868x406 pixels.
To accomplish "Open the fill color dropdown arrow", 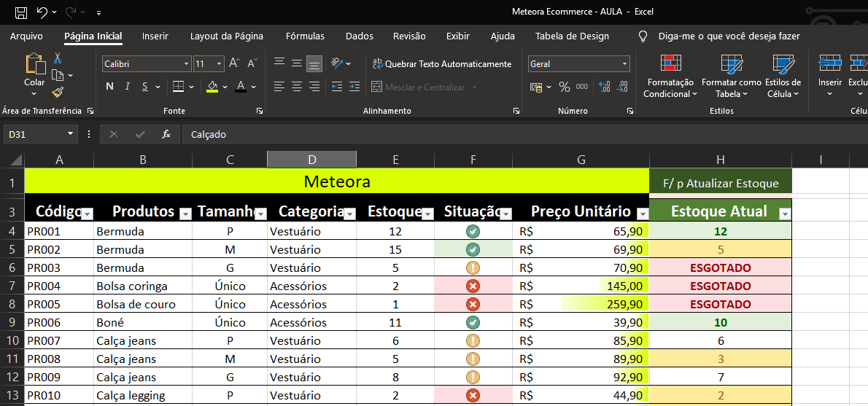I will 225,87.
